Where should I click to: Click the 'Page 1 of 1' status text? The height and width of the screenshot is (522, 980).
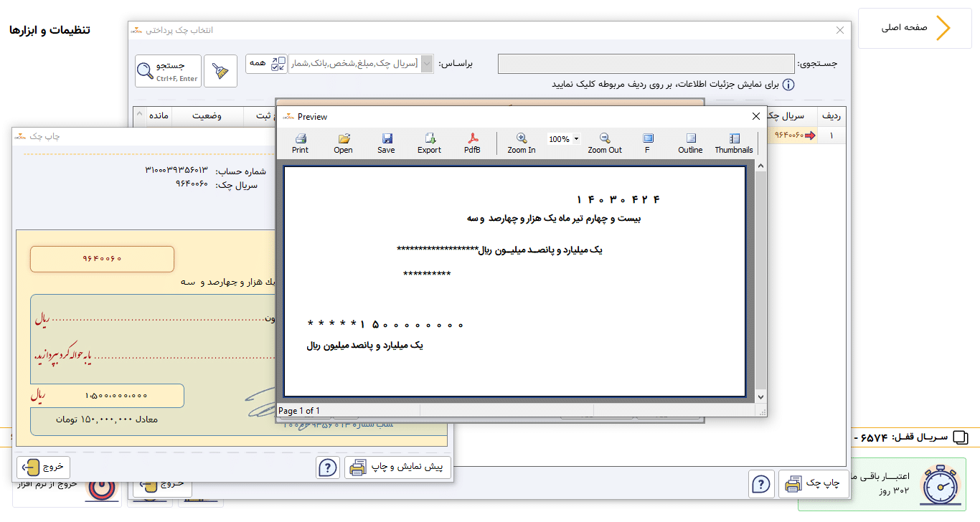click(299, 411)
